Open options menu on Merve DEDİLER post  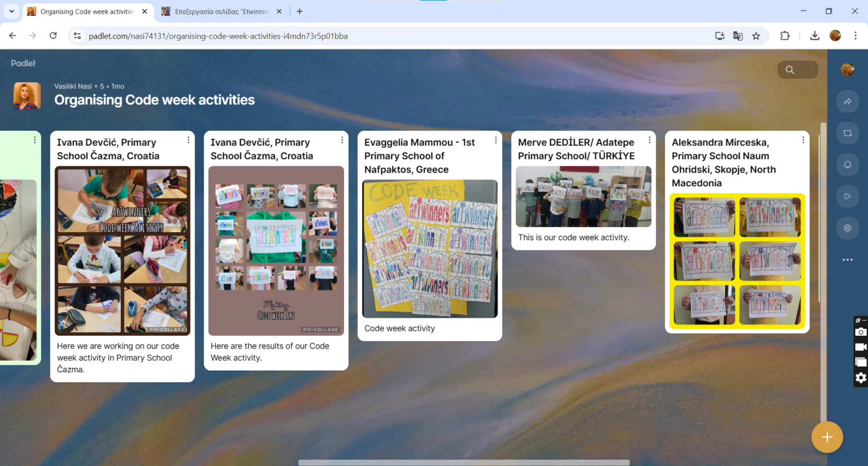[649, 140]
